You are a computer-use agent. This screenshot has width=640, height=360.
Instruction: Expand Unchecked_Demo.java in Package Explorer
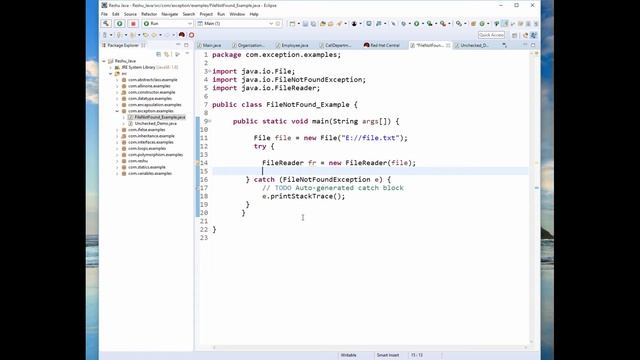pyautogui.click(x=124, y=123)
